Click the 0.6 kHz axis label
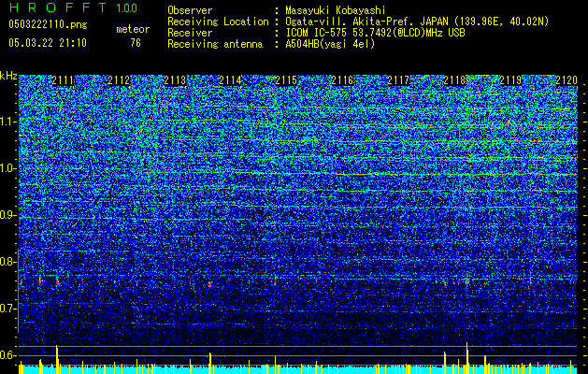The image size is (588, 374). click(7, 355)
